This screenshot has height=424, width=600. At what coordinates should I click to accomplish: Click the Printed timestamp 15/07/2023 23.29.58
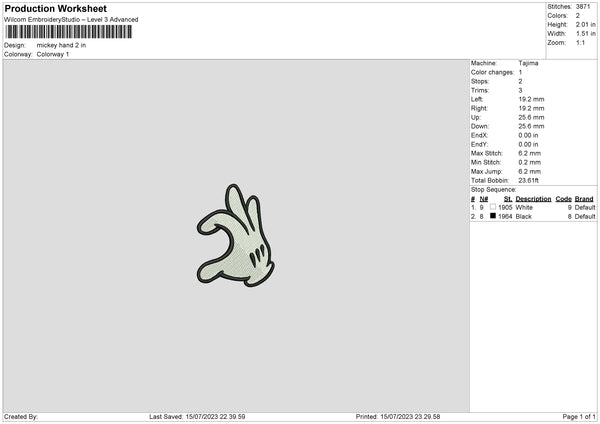410,417
